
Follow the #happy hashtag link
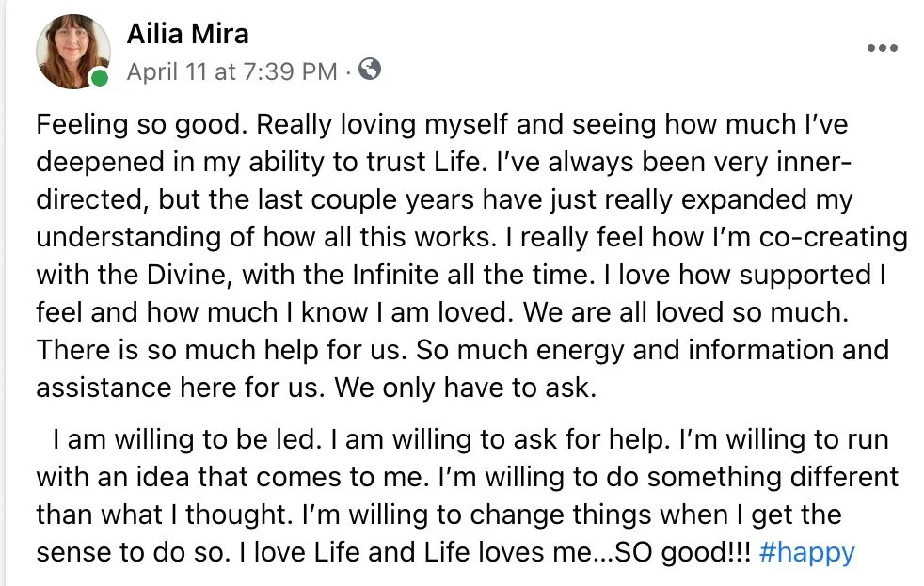(x=806, y=552)
